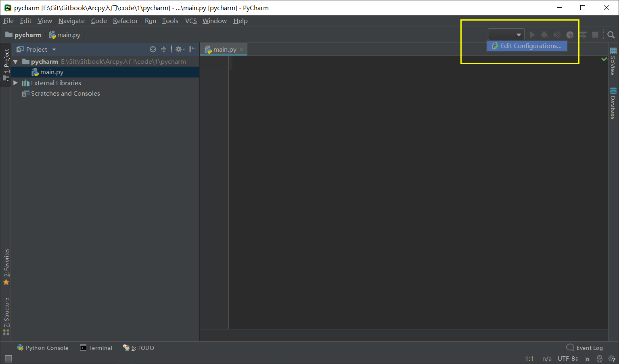Screen dimensions: 619x364
Task: Click the pycharm breadcrumb in navigation bar
Action: 23,35
